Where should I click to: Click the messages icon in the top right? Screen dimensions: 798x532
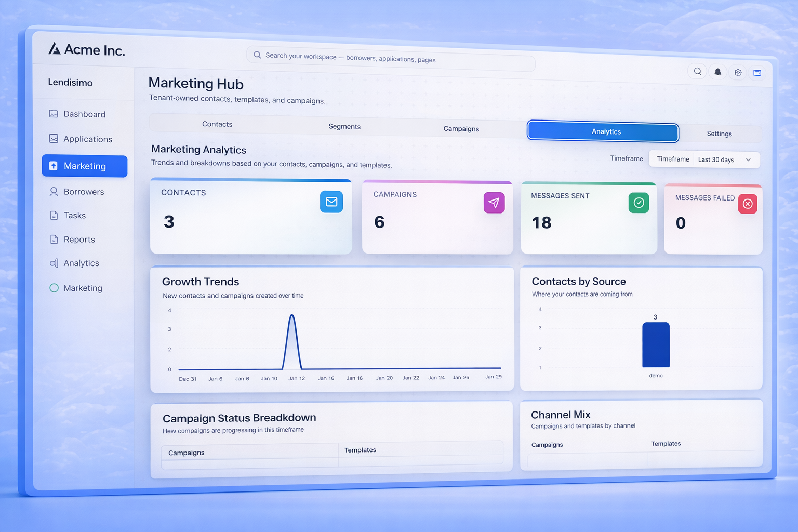tap(757, 72)
